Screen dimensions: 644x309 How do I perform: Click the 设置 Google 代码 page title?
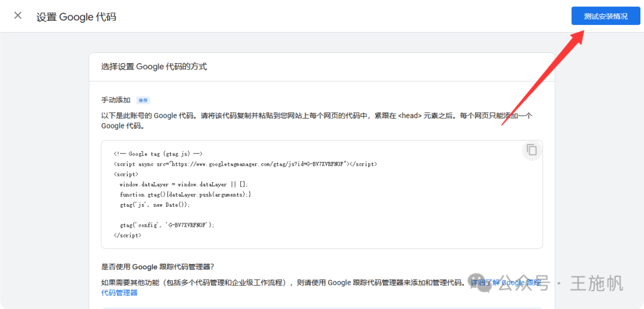(76, 17)
